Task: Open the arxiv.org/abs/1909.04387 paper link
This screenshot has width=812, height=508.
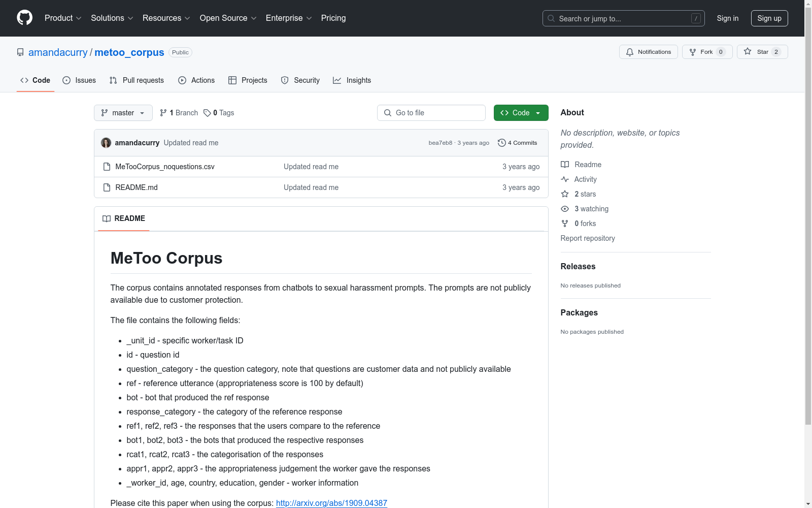Action: [331, 503]
